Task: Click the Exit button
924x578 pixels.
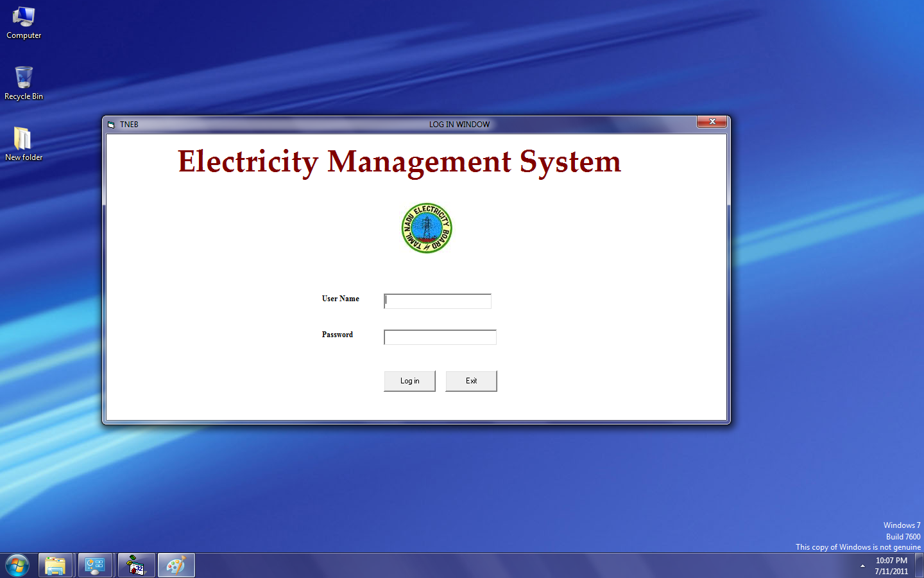Action: (x=471, y=381)
